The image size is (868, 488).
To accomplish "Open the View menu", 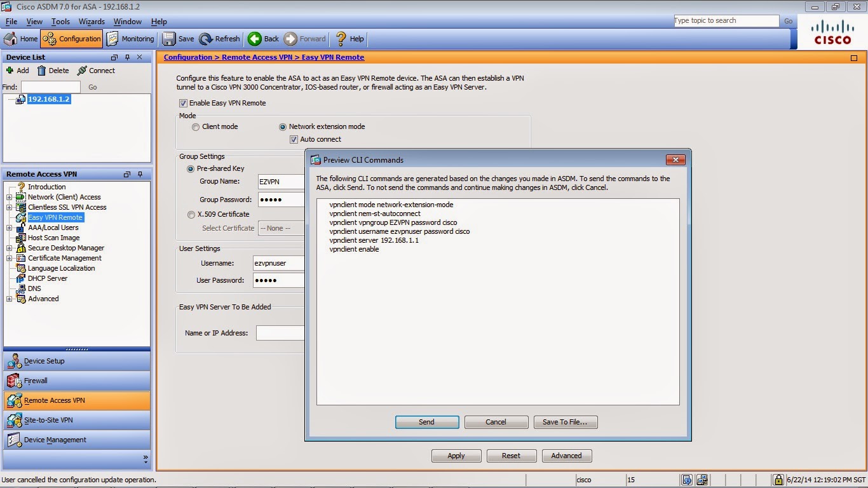I will tap(34, 22).
